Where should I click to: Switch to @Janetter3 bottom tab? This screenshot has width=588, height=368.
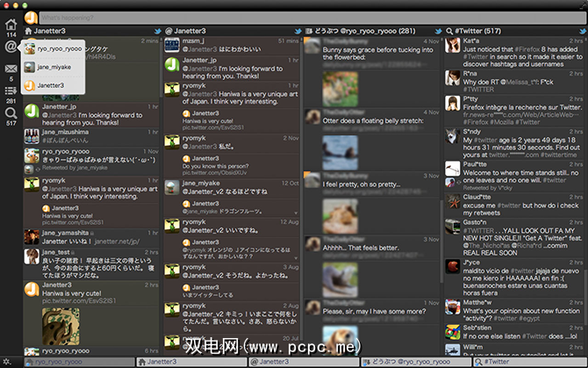click(x=305, y=362)
